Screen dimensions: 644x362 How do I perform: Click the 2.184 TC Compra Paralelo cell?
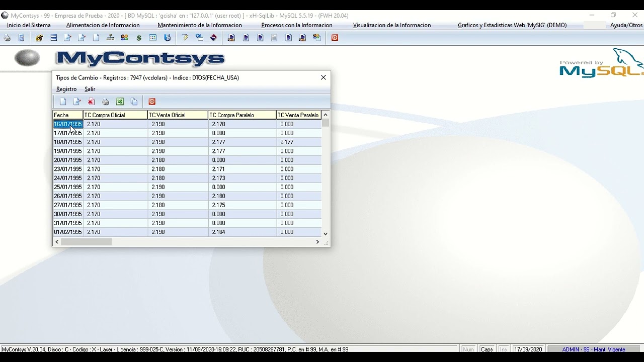coord(242,232)
